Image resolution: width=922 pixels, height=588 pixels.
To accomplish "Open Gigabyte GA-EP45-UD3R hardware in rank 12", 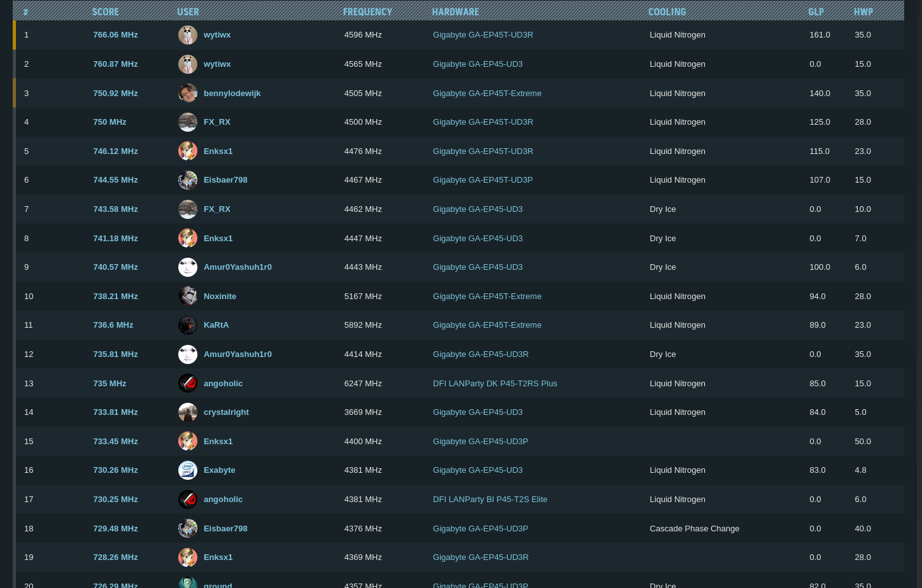I will tap(481, 354).
